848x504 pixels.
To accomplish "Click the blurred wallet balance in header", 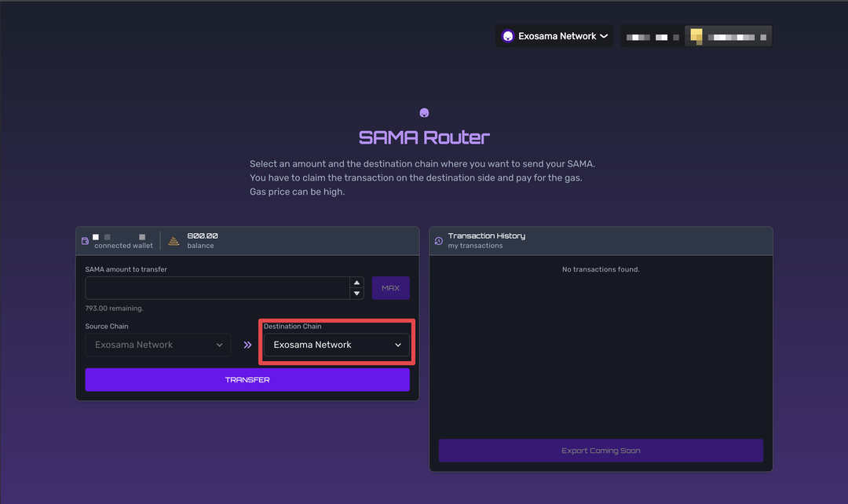I will [652, 37].
